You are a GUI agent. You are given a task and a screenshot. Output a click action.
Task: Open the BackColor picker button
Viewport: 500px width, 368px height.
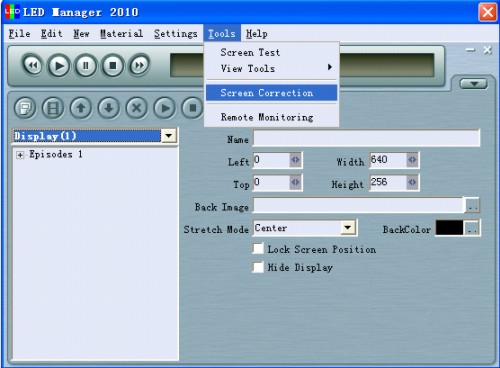(472, 228)
